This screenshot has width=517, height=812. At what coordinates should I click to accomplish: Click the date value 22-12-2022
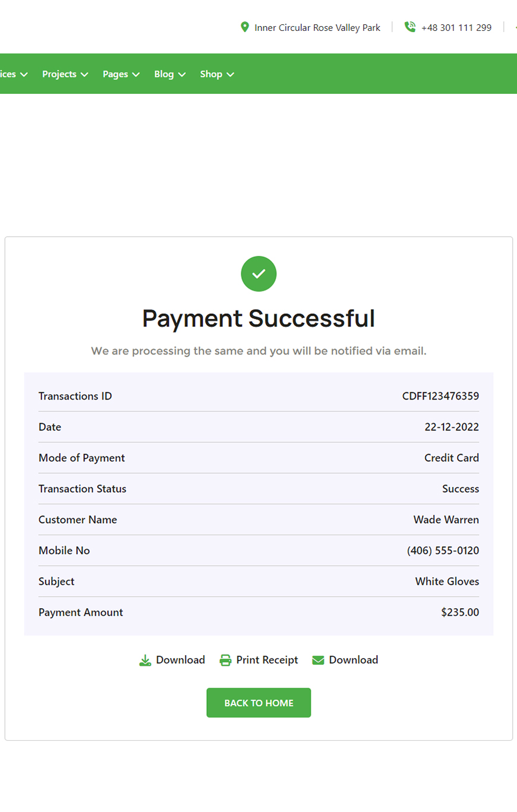click(452, 427)
